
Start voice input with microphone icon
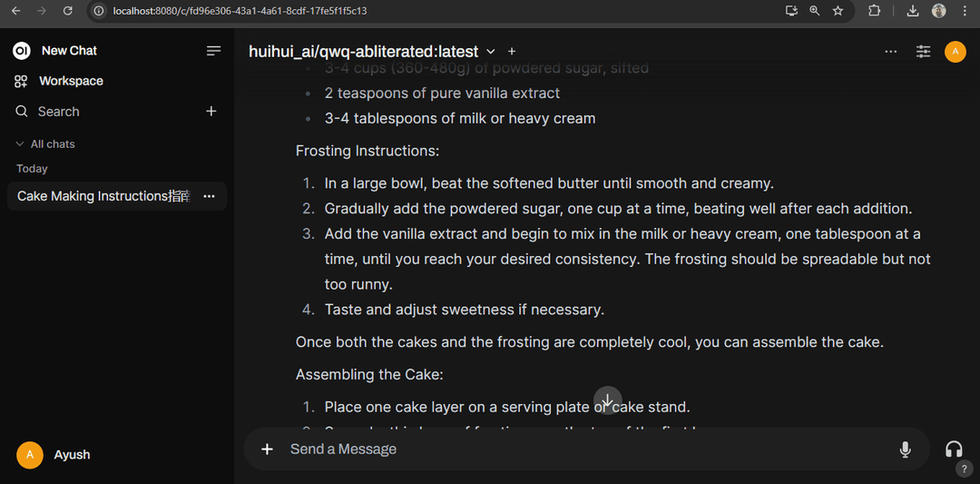(905, 449)
